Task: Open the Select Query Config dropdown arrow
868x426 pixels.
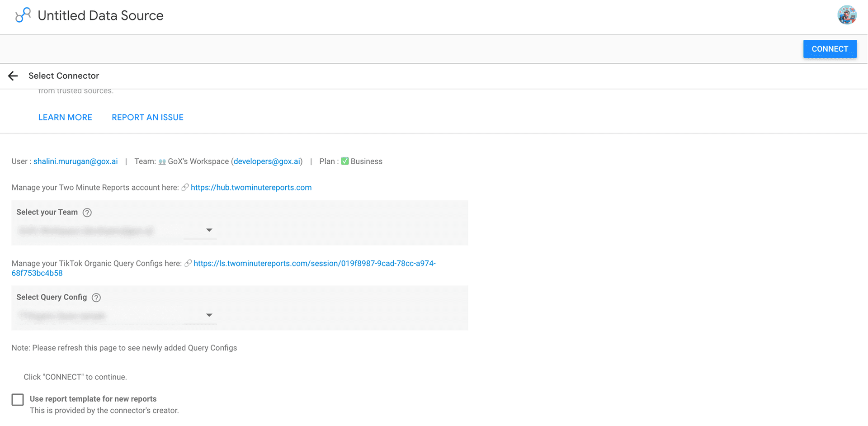Action: click(209, 315)
